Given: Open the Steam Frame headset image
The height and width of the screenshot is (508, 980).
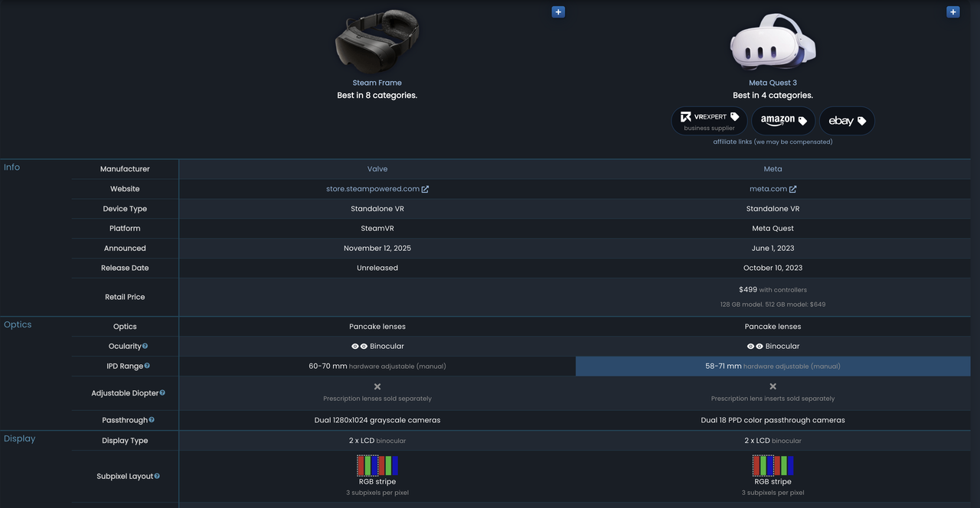Looking at the screenshot, I should pyautogui.click(x=377, y=42).
